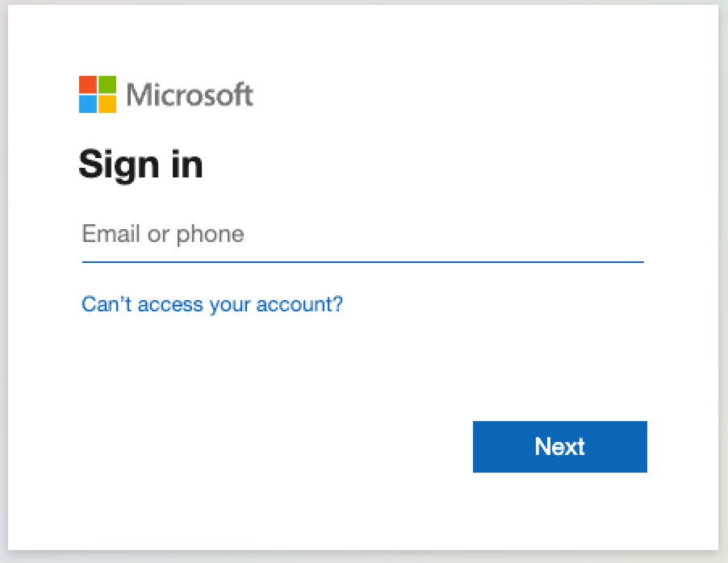Focus the Email or phone field
The image size is (728, 563).
362,234
